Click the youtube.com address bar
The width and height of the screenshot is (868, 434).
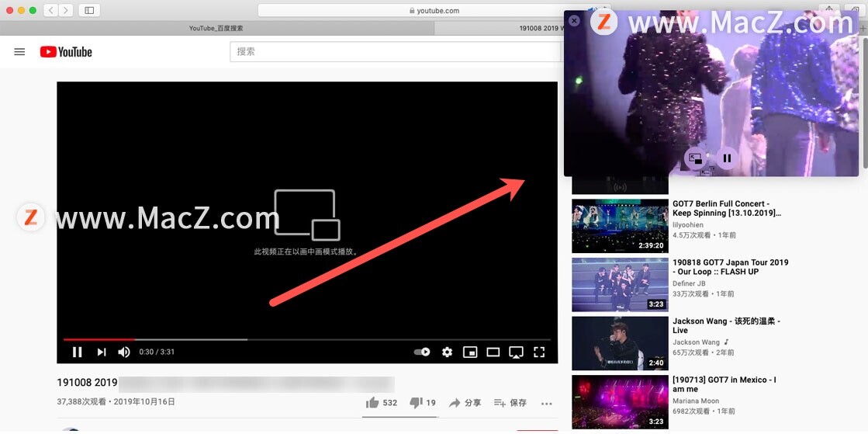coord(434,10)
